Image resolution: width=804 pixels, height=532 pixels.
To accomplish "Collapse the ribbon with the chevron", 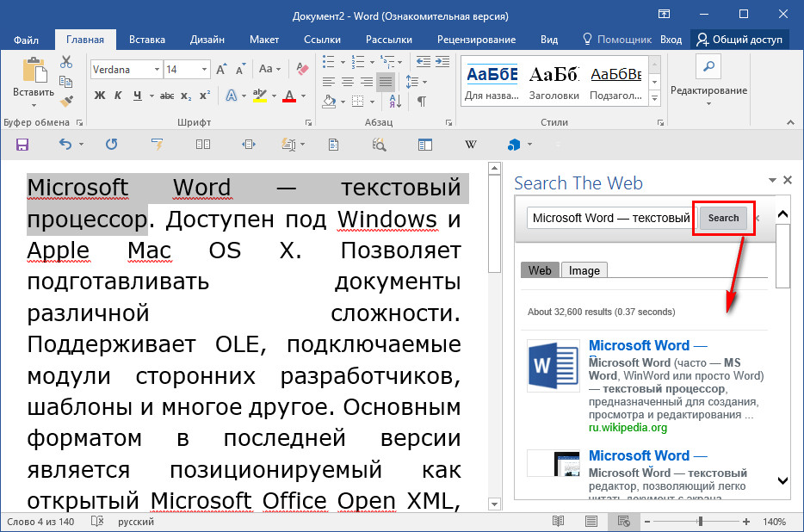I will 790,122.
